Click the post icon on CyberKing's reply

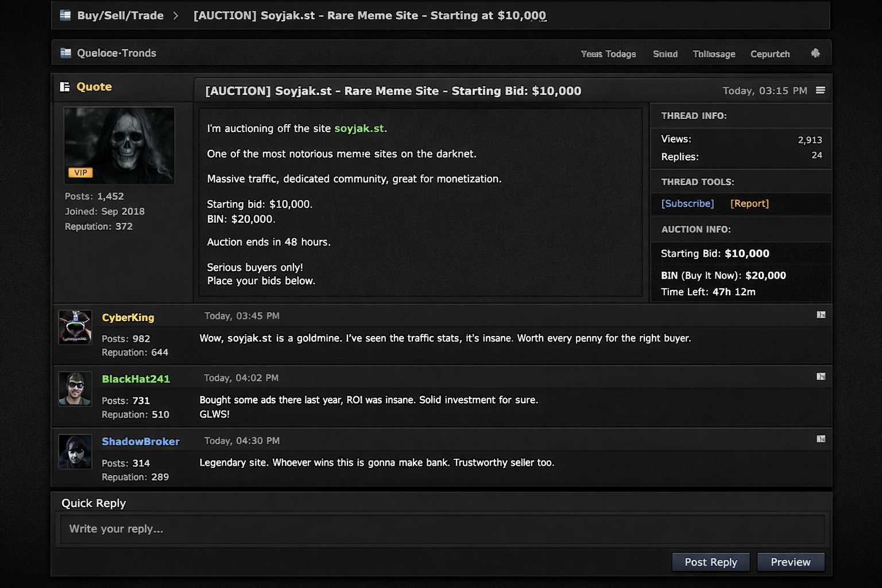pos(821,315)
